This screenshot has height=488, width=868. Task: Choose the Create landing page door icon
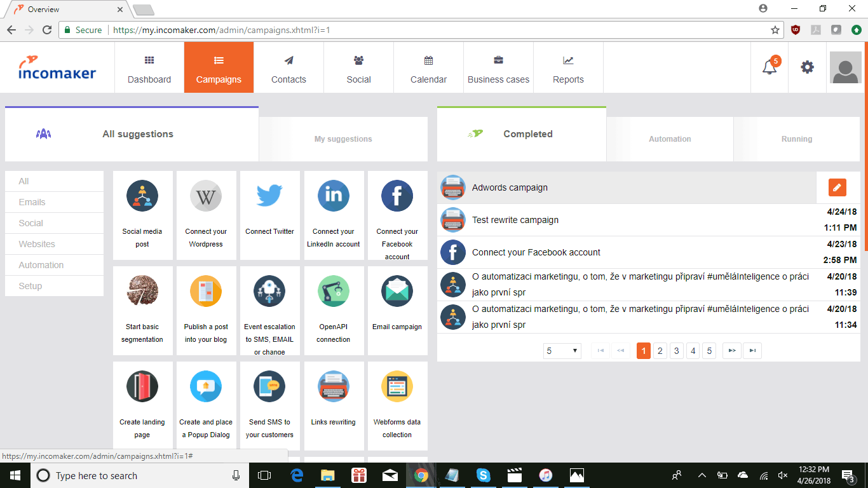click(142, 386)
